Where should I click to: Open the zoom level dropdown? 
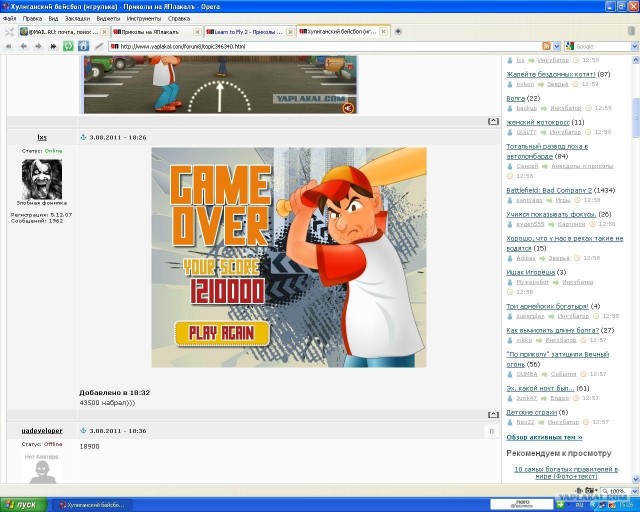pos(634,491)
